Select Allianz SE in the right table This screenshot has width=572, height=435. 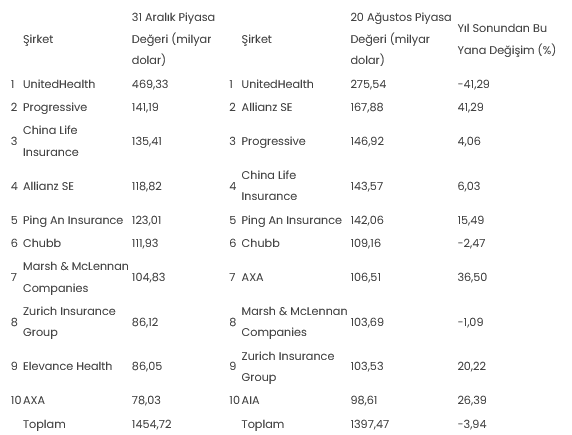pos(267,107)
